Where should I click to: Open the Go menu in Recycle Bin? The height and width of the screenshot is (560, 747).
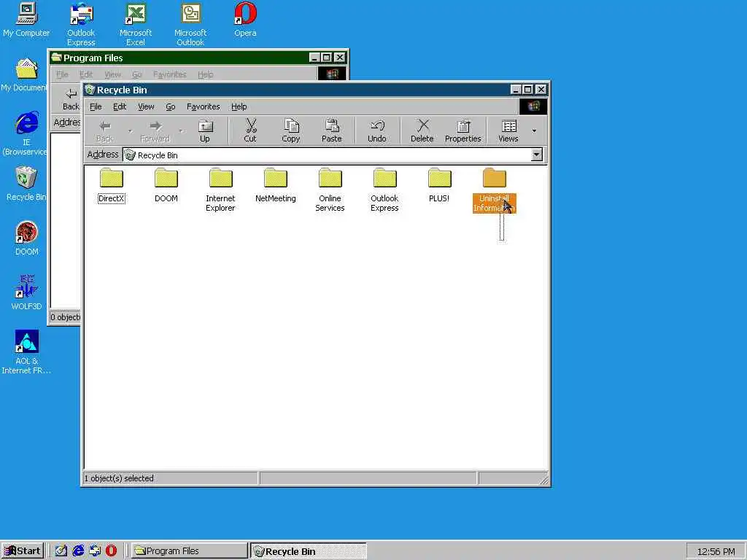pyautogui.click(x=171, y=106)
